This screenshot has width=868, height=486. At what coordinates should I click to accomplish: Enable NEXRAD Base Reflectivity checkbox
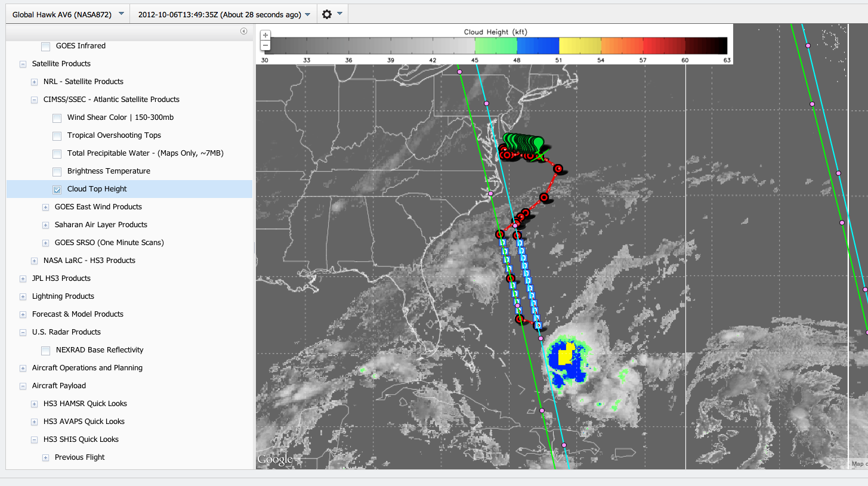pos(46,351)
